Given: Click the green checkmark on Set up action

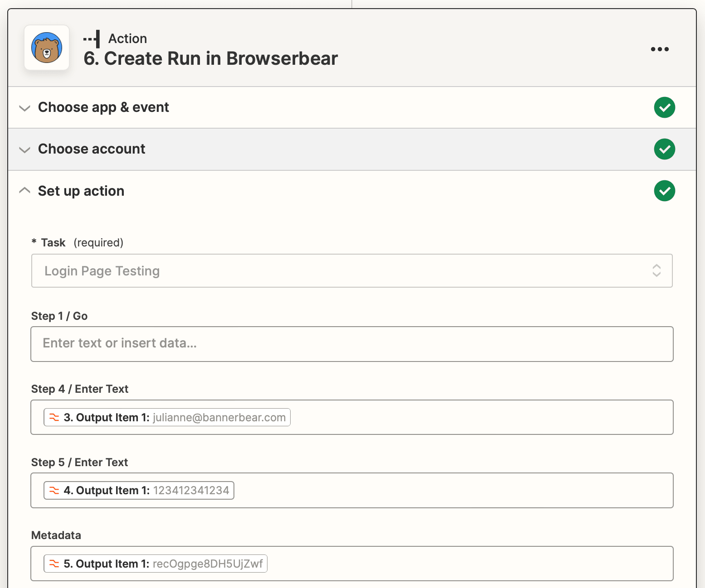Looking at the screenshot, I should coord(664,191).
